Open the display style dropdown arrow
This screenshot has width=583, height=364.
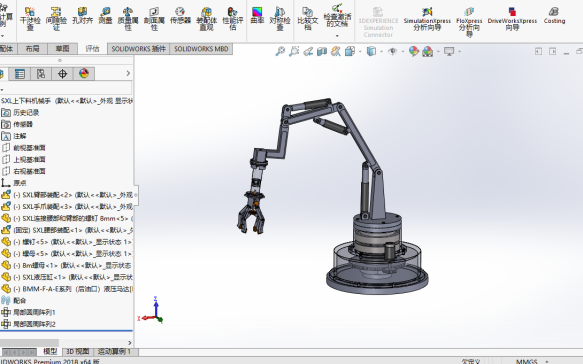tap(381, 51)
